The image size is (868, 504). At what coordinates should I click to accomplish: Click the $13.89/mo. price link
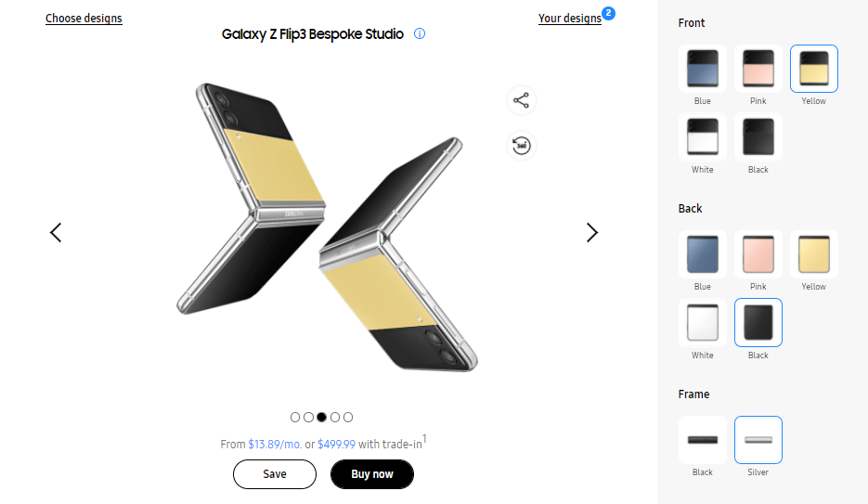[x=275, y=445]
